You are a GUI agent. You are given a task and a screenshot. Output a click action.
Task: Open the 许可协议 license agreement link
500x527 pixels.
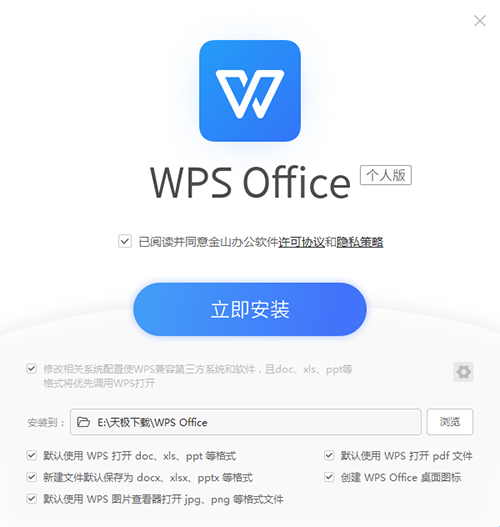coord(301,242)
